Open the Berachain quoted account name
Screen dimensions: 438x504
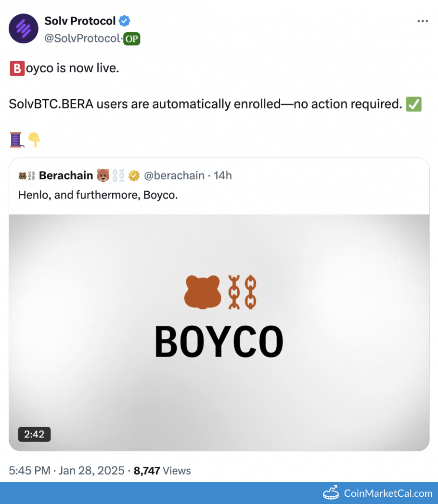[x=66, y=176]
